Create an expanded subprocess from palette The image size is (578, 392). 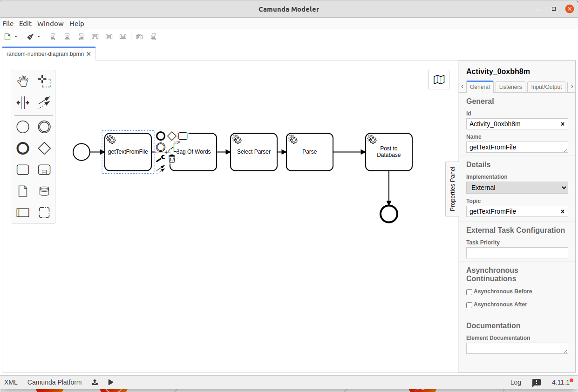pyautogui.click(x=44, y=170)
